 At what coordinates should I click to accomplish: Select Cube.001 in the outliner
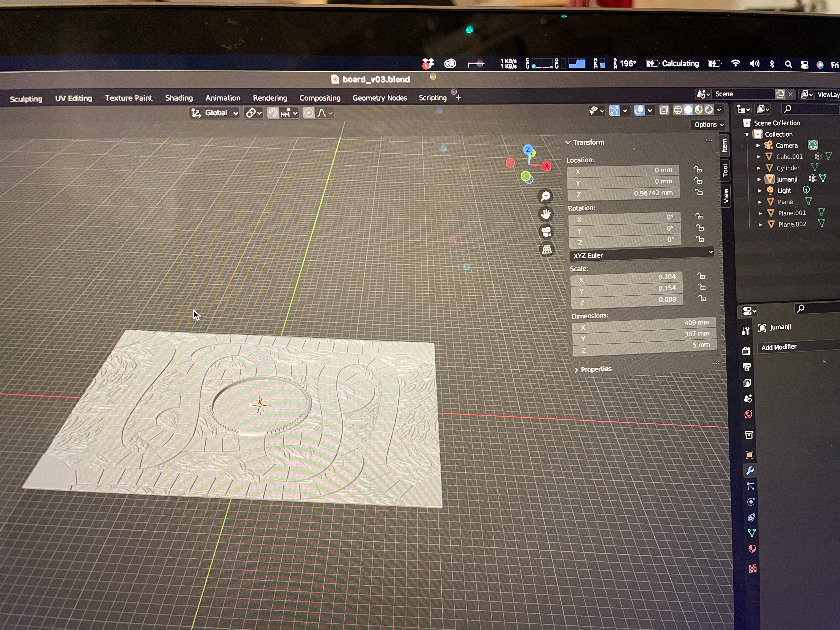[x=789, y=156]
